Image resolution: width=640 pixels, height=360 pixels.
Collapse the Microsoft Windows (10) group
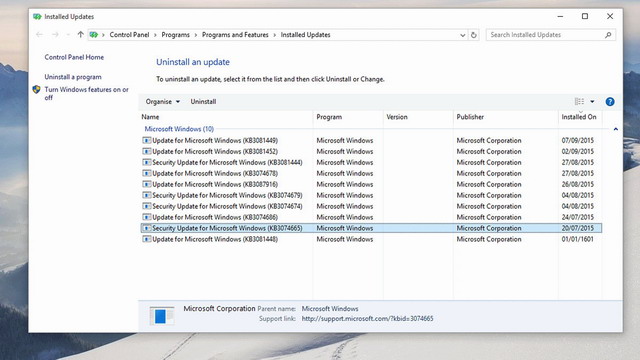(x=616, y=129)
